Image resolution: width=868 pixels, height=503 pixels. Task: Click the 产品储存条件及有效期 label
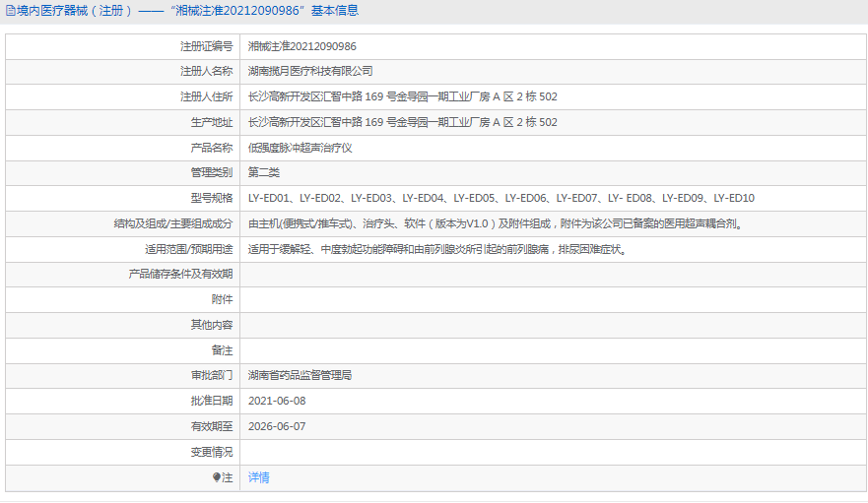tap(180, 274)
